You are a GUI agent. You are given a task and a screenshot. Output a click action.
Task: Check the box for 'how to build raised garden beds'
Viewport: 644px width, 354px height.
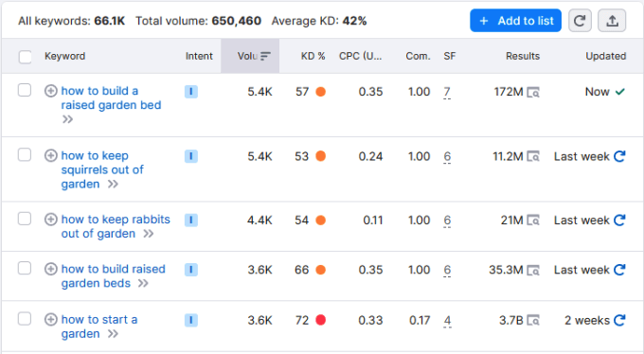[25, 268]
